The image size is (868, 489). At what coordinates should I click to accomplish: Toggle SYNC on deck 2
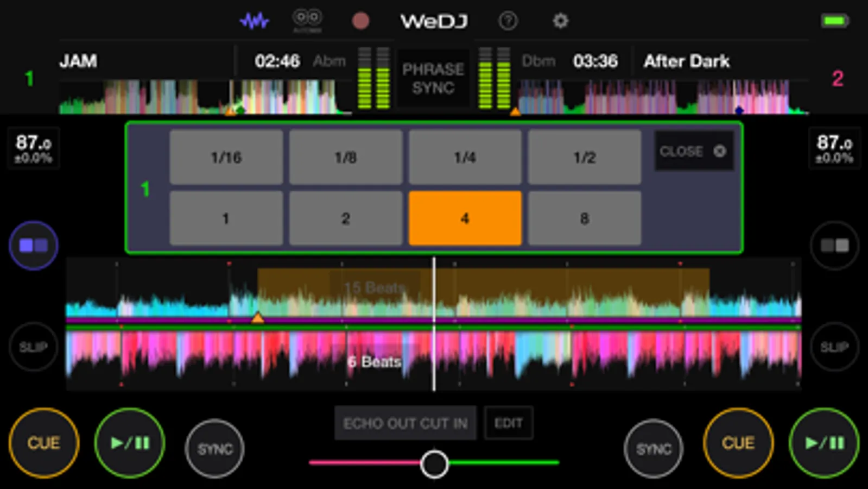pyautogui.click(x=654, y=449)
